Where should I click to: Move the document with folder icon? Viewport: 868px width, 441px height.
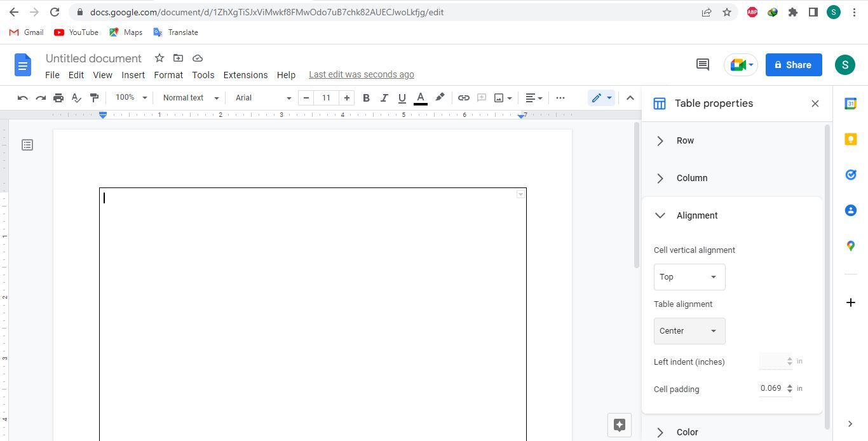(x=179, y=58)
